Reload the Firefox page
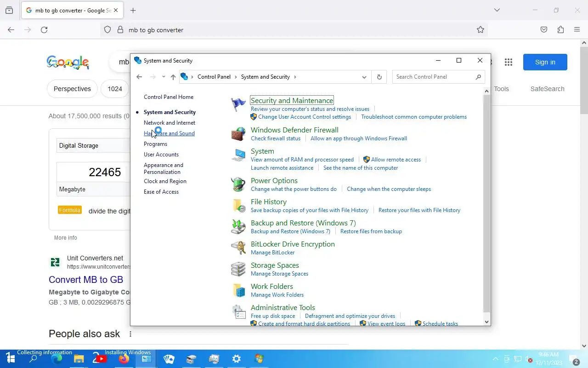 point(44,30)
